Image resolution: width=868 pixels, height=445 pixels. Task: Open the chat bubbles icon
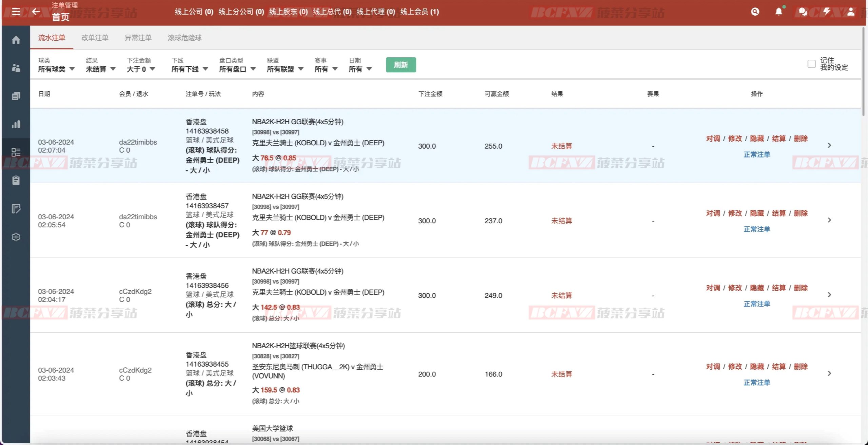(803, 12)
